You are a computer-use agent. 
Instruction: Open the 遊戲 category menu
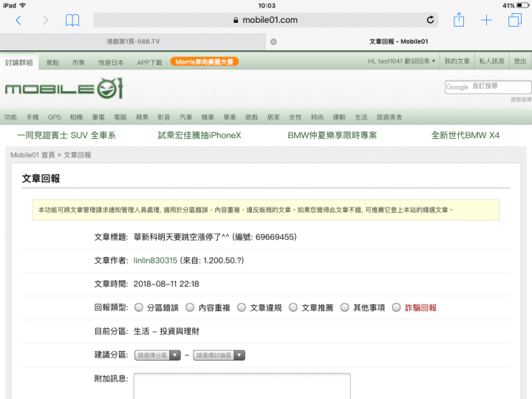(x=251, y=117)
